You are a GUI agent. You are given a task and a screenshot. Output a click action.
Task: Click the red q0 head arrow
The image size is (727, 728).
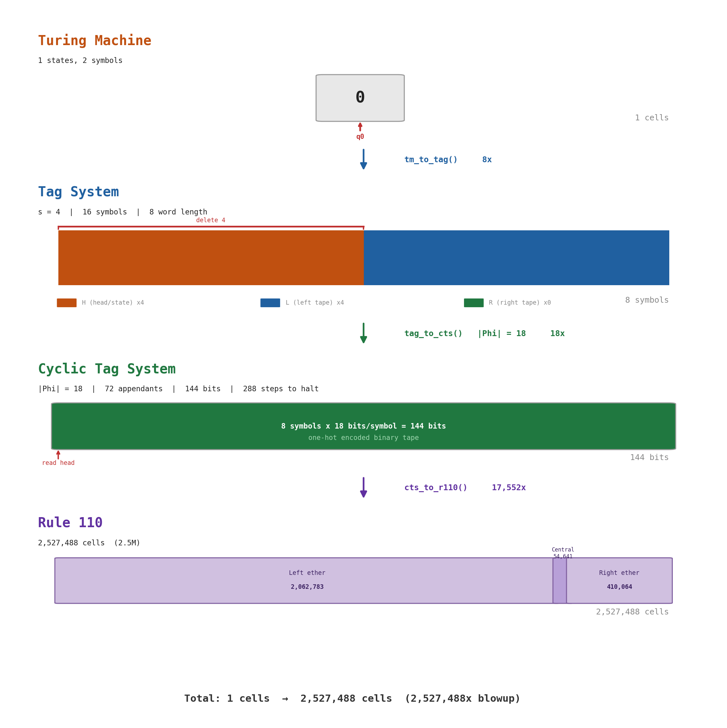360,127
